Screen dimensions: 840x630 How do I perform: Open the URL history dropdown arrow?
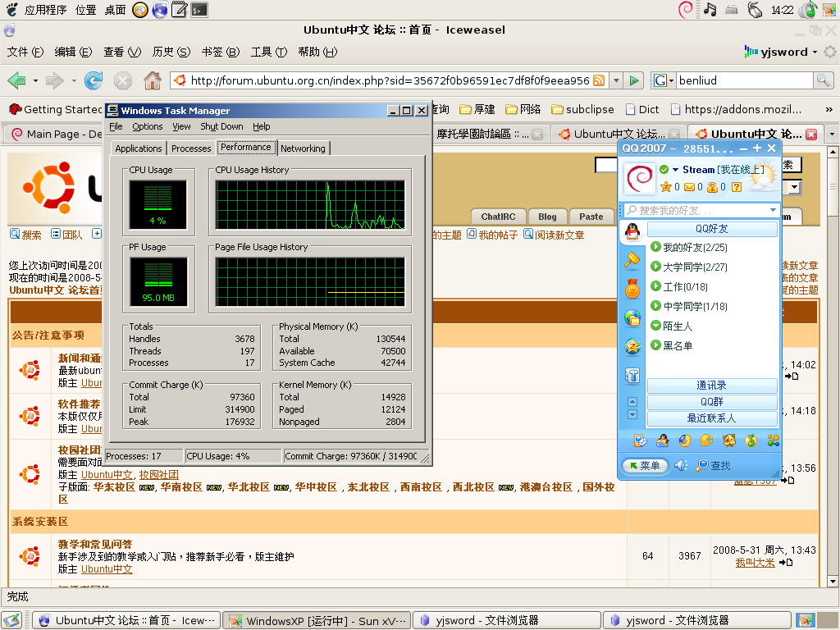(x=617, y=80)
